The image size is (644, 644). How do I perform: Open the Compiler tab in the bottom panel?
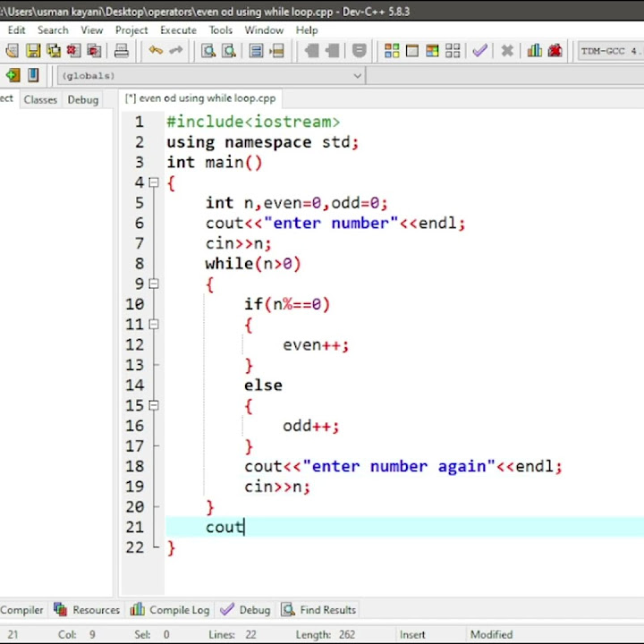coord(21,610)
